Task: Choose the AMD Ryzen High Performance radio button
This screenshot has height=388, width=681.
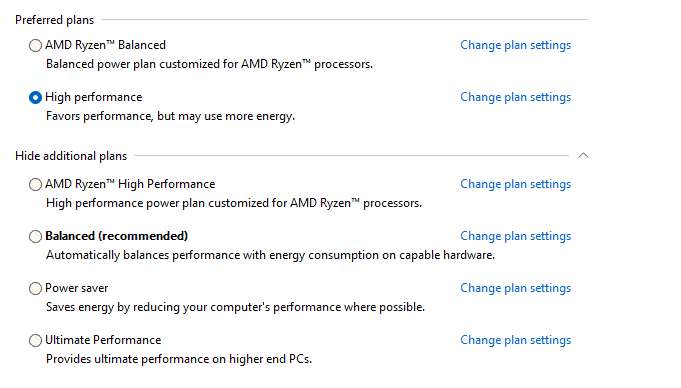Action: point(35,185)
